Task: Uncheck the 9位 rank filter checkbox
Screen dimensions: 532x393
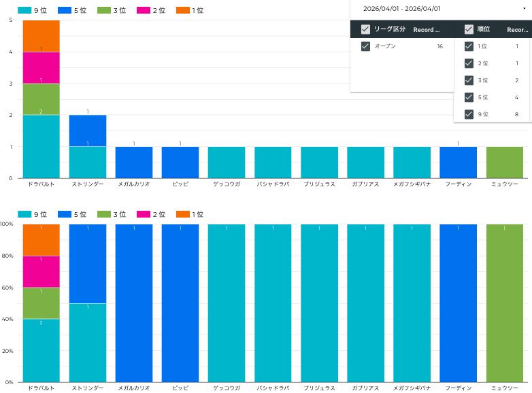Action: point(469,114)
